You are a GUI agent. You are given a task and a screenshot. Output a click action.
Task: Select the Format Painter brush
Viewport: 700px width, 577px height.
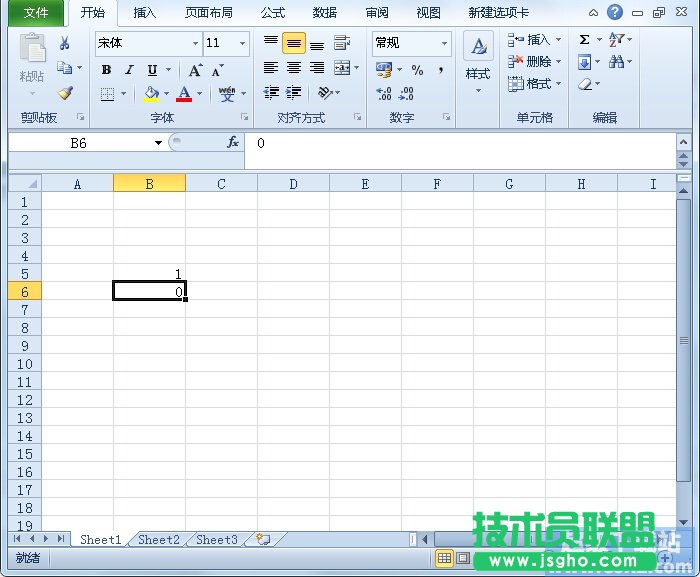point(65,93)
